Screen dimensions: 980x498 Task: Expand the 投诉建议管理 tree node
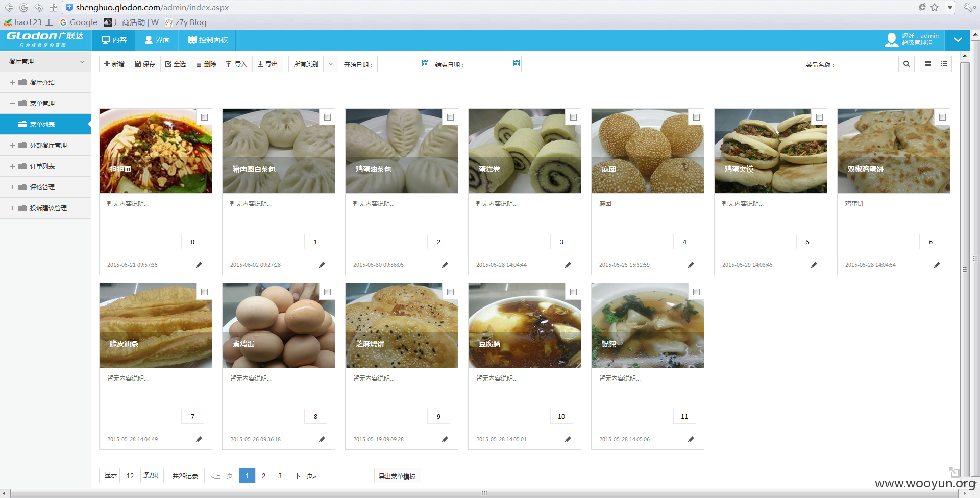click(12, 208)
